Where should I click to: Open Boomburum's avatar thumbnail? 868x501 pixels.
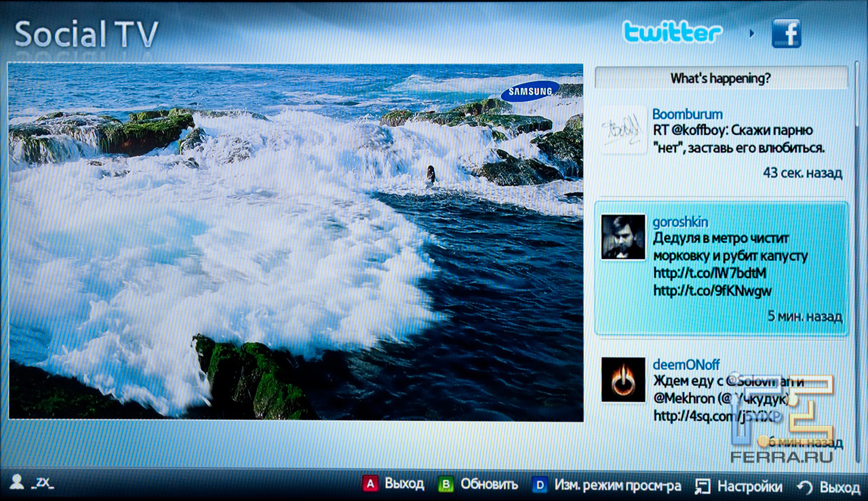pos(623,129)
